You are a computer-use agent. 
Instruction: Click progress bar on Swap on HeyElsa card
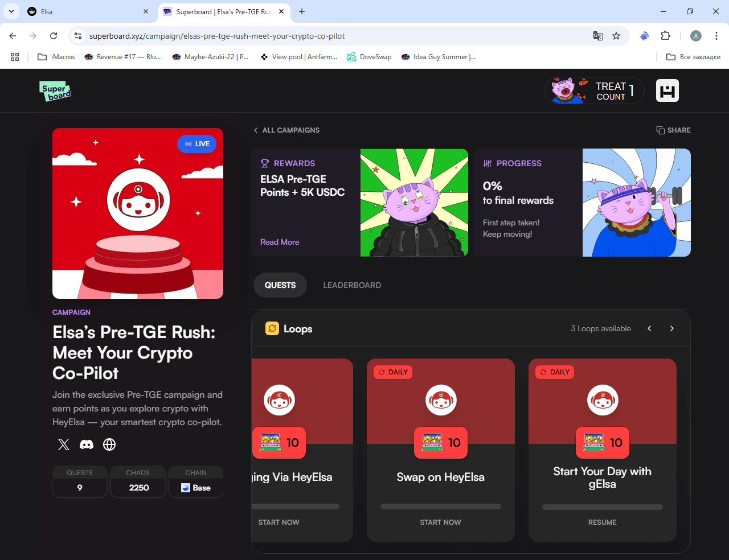(441, 507)
